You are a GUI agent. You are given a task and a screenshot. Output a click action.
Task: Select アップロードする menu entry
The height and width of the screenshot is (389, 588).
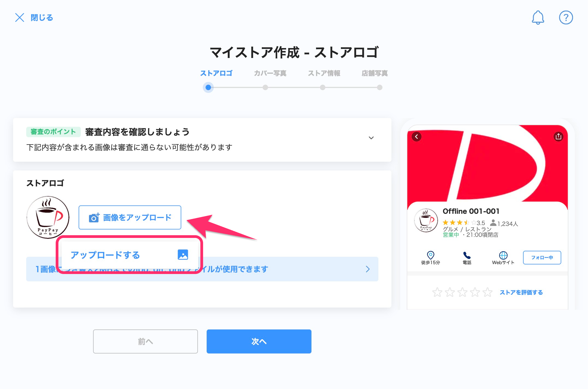coord(130,255)
